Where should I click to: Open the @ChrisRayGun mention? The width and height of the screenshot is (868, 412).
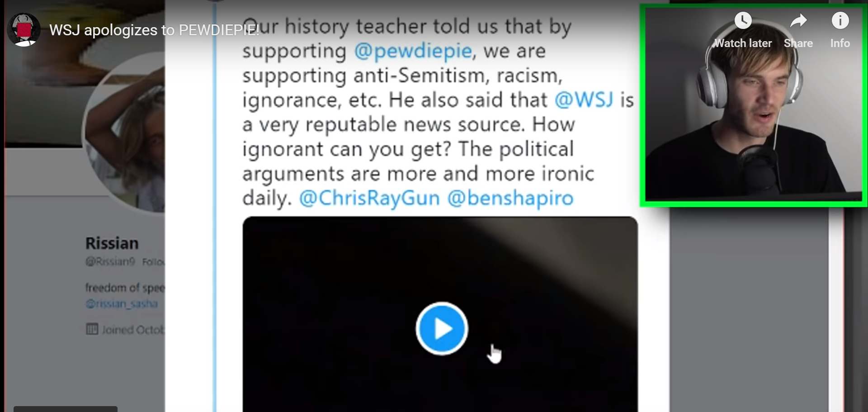pos(369,198)
